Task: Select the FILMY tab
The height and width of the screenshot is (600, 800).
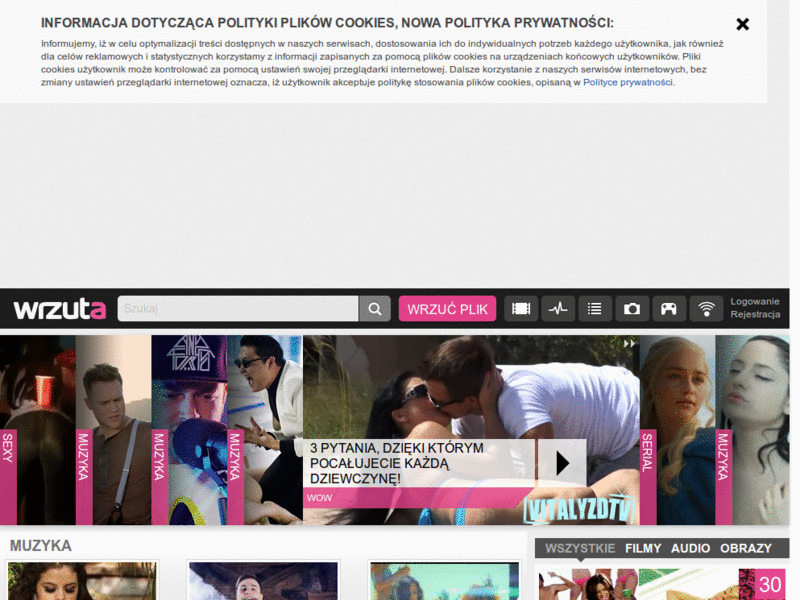Action: tap(643, 548)
